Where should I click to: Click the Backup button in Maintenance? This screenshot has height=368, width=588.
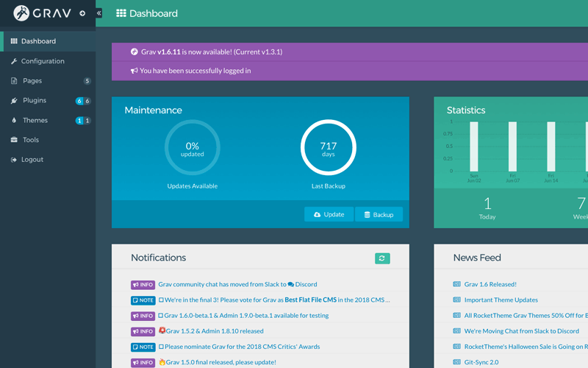[379, 214]
